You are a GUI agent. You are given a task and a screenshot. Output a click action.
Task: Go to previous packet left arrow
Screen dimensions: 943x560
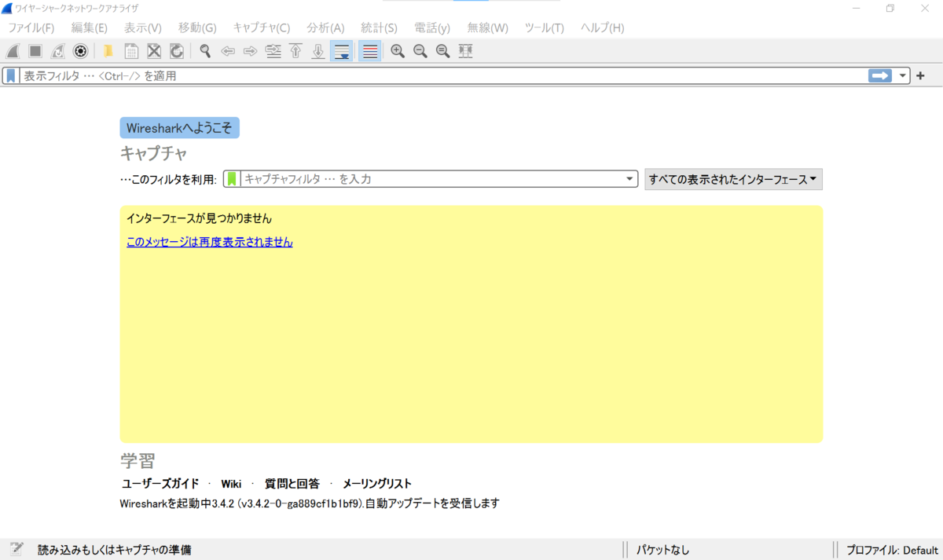[x=228, y=51]
